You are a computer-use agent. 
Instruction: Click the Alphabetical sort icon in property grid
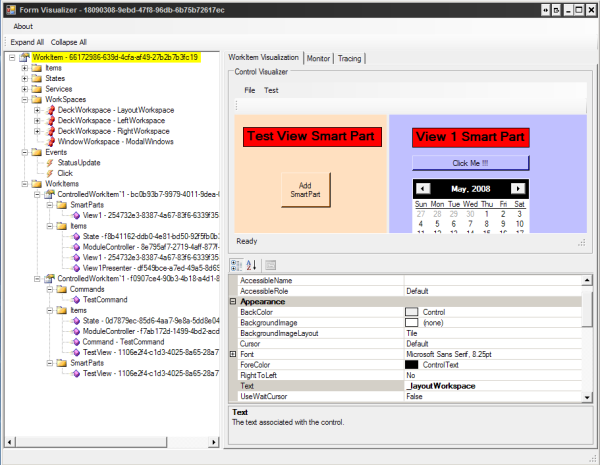[251, 265]
